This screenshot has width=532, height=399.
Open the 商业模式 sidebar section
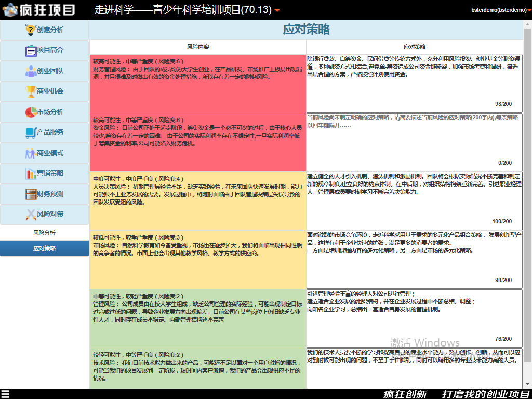point(45,153)
